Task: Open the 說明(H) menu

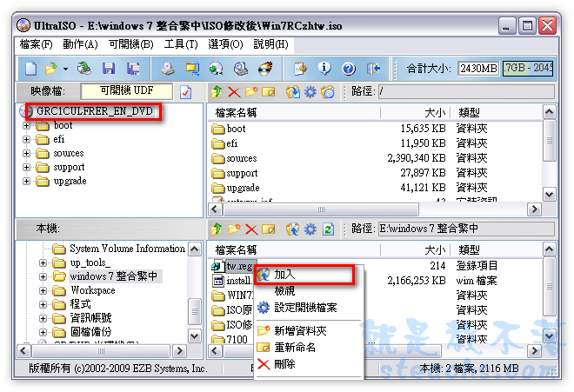Action: tap(270, 44)
